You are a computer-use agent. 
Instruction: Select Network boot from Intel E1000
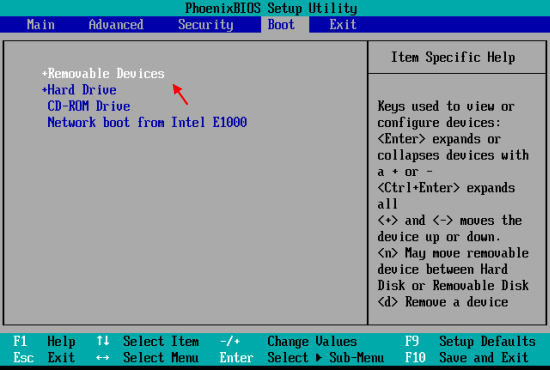point(147,122)
